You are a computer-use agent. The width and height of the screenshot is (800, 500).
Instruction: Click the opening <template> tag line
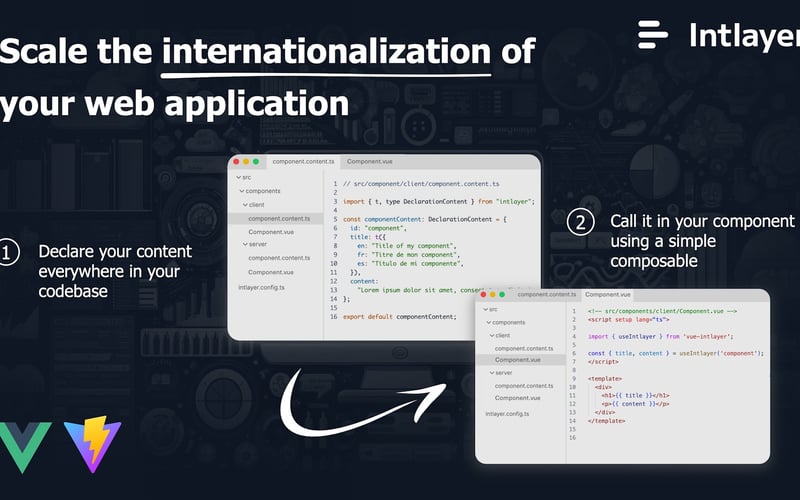click(605, 379)
